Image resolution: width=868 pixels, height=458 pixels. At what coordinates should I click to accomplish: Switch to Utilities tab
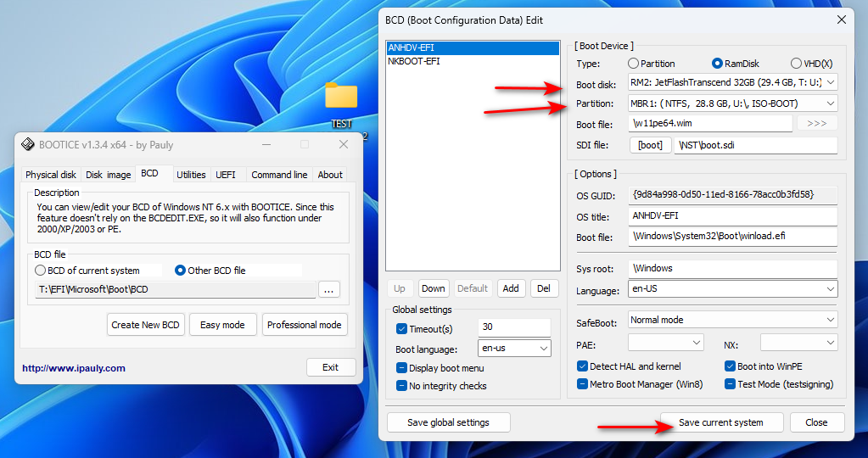[x=191, y=174]
